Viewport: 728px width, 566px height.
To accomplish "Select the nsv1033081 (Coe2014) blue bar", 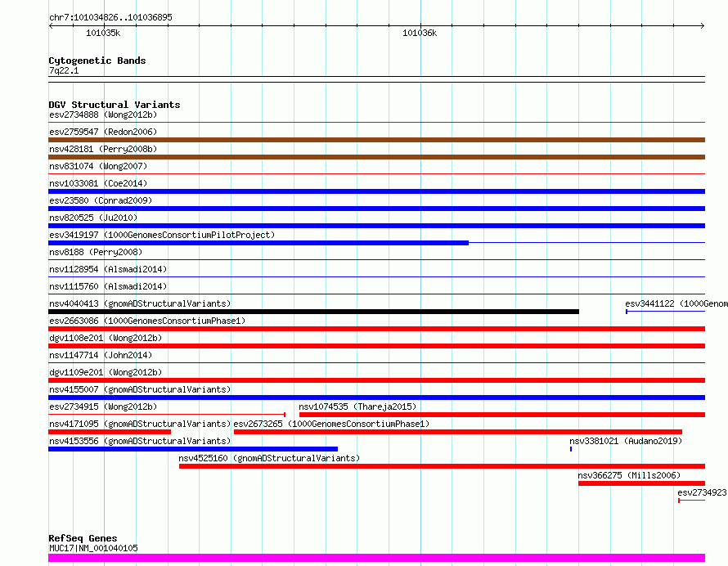I will click(x=376, y=191).
